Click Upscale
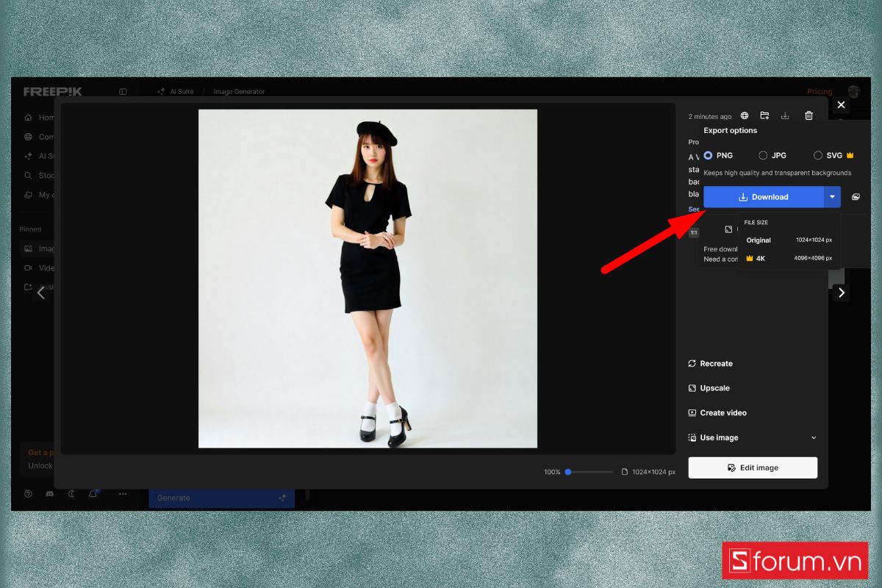The width and height of the screenshot is (882, 588). pos(709,388)
